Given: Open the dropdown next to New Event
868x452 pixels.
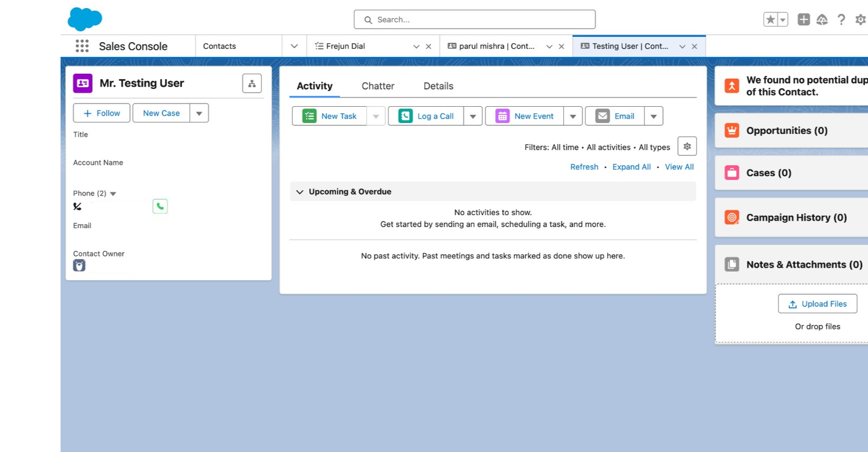Looking at the screenshot, I should (x=573, y=116).
